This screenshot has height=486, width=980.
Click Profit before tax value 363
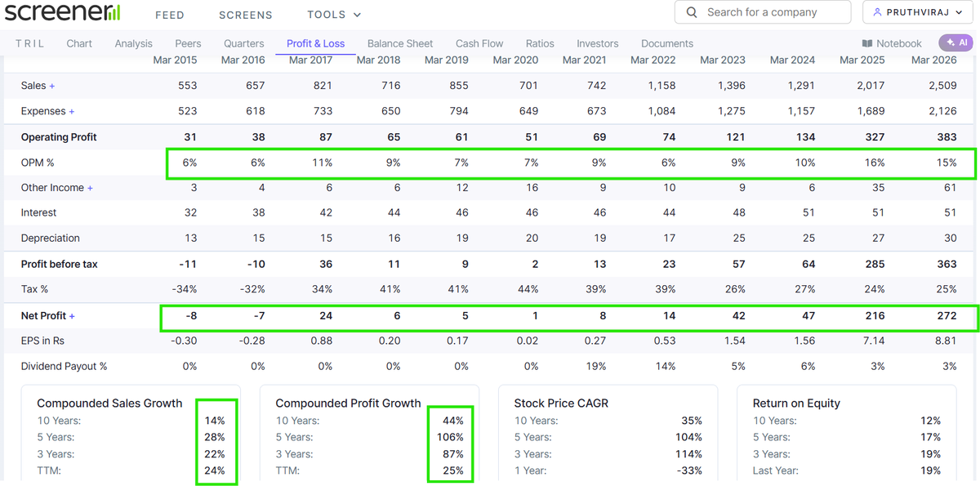[x=947, y=265]
